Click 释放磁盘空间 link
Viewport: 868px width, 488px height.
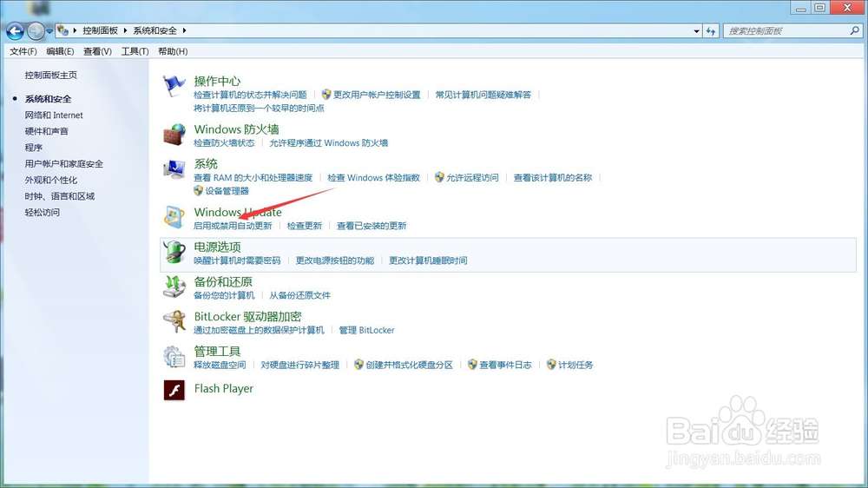coord(220,365)
